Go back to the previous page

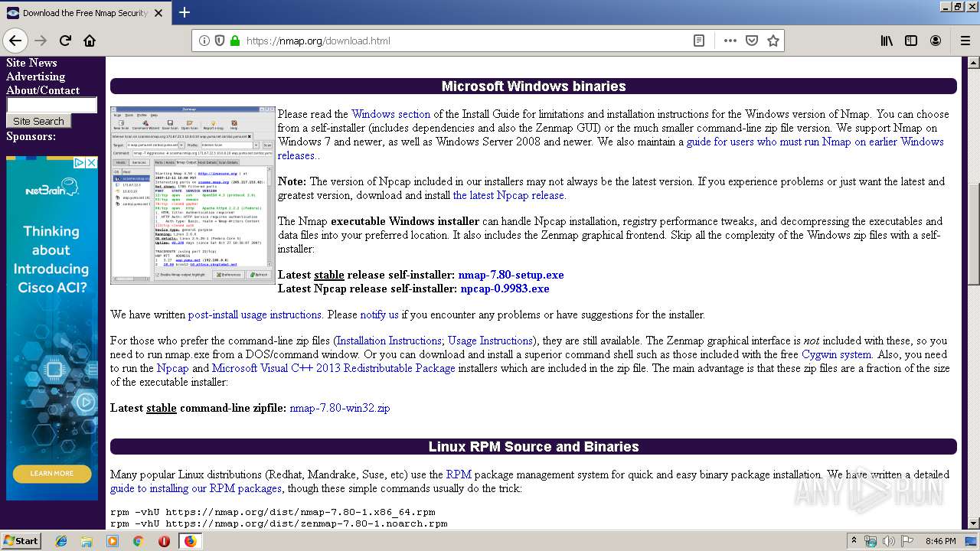[15, 41]
